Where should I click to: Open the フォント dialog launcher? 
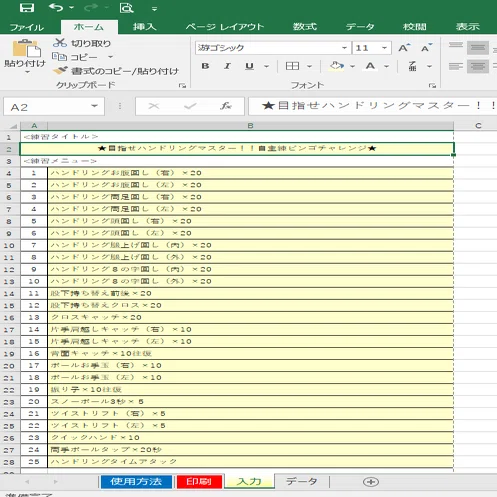(x=432, y=86)
